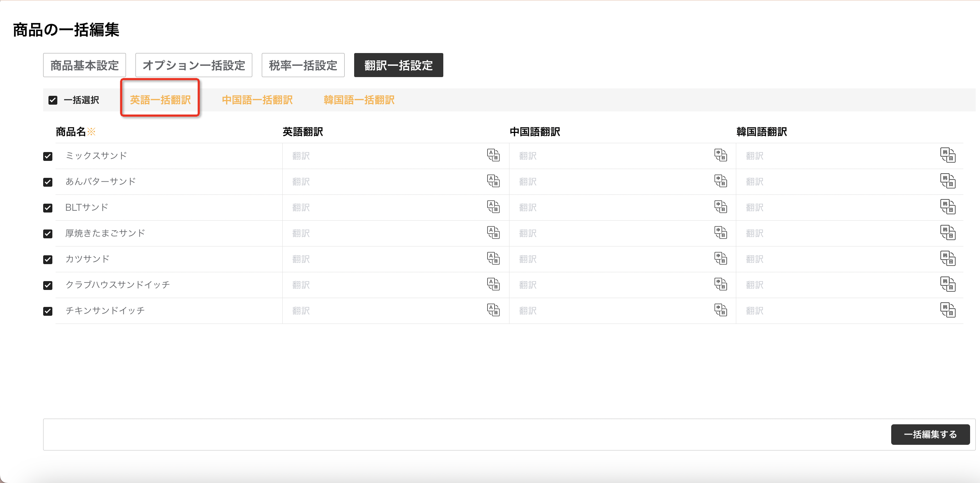Screen dimensions: 980x483
Task: Translate あんバターサンド to Korean via icon
Action: [948, 181]
